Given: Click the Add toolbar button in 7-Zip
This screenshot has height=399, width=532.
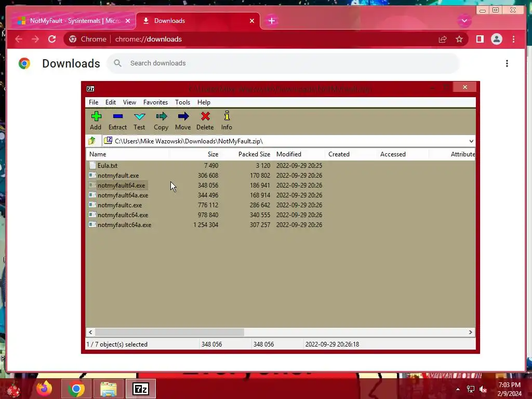Looking at the screenshot, I should point(96,121).
